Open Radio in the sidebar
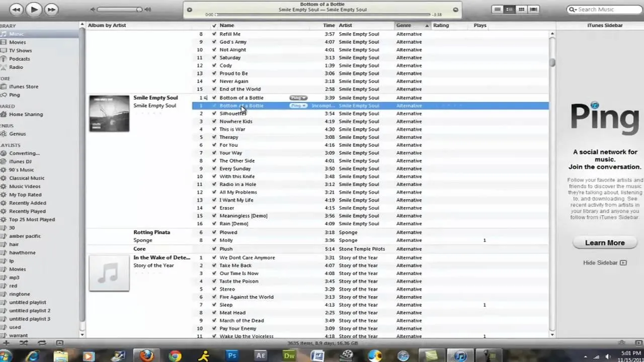This screenshot has width=644, height=362. click(16, 67)
